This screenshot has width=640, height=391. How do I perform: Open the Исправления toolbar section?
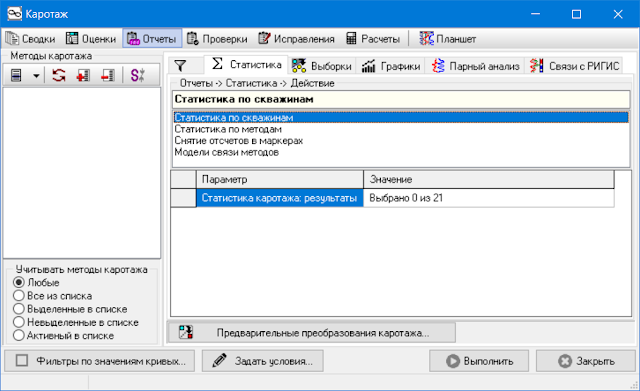point(296,39)
